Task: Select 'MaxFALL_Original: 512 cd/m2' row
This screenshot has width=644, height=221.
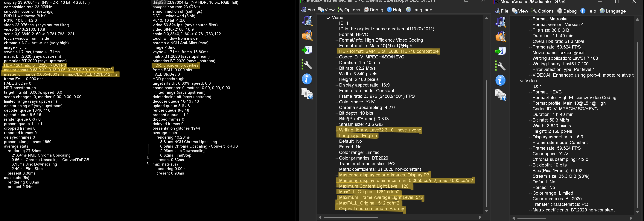Action: [x=369, y=203]
